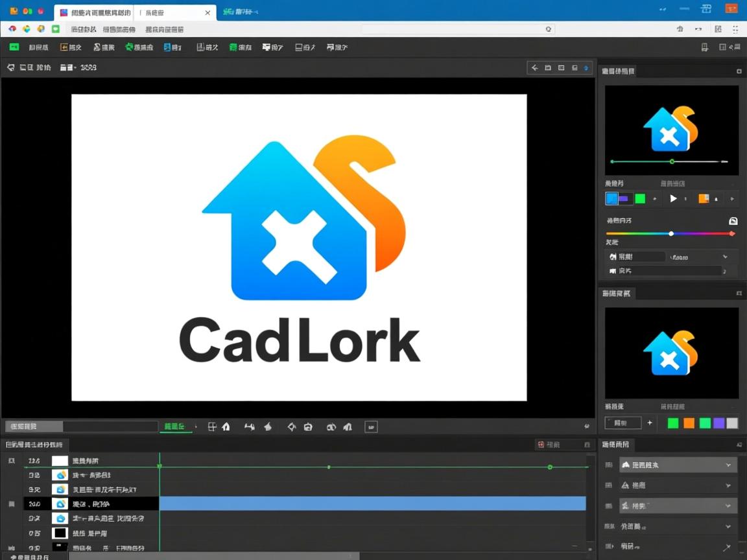Click the grid icon in the toolbar below the canvas
This screenshot has height=560, width=747.
tap(211, 426)
